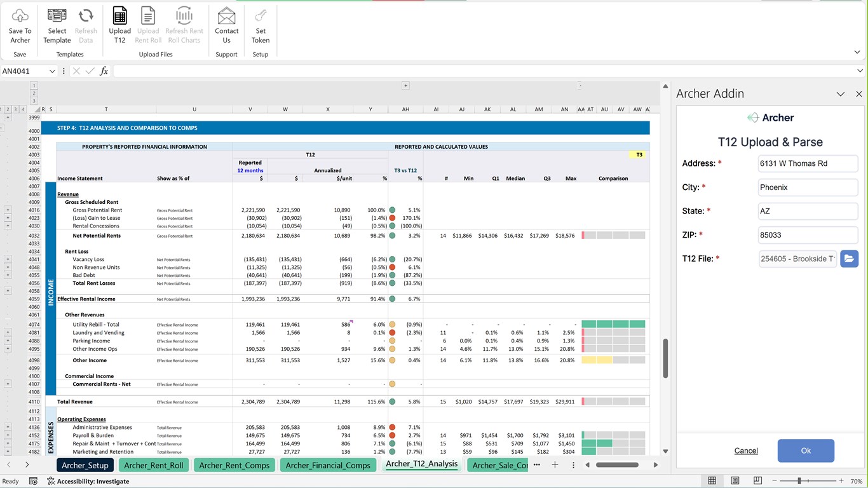The height and width of the screenshot is (488, 868).
Task: Browse for T12 file with folder icon
Action: pos(849,259)
